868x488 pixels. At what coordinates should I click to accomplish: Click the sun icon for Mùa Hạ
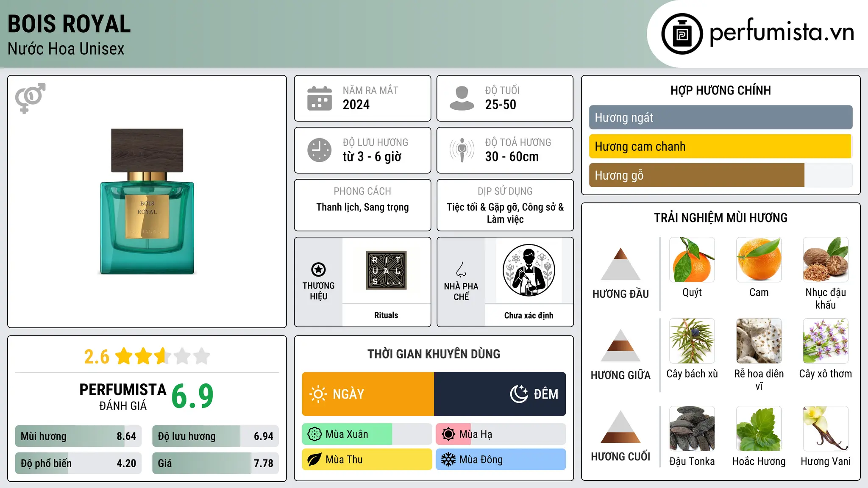(448, 434)
